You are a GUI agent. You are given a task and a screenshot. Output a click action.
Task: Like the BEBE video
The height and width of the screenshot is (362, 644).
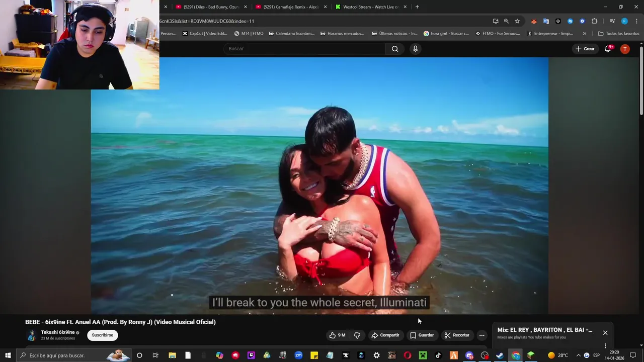(x=338, y=335)
